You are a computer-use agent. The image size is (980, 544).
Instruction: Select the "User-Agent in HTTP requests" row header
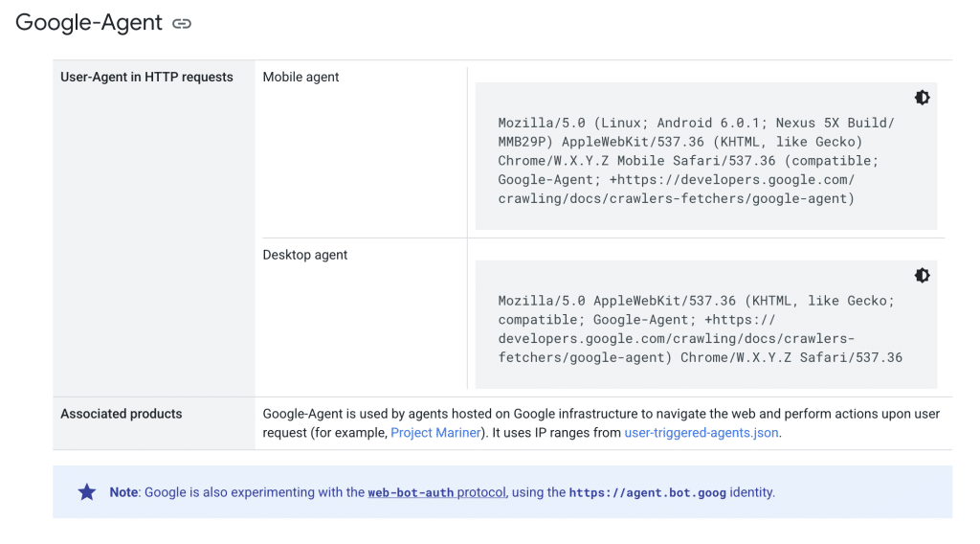coord(146,78)
